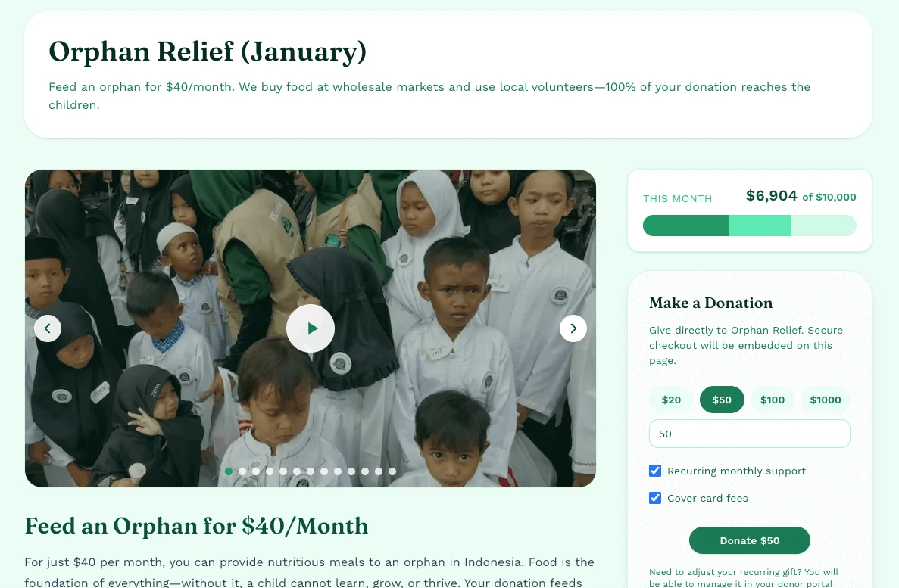Select the first carousel dot indicator
The image size is (899, 588).
coord(229,471)
